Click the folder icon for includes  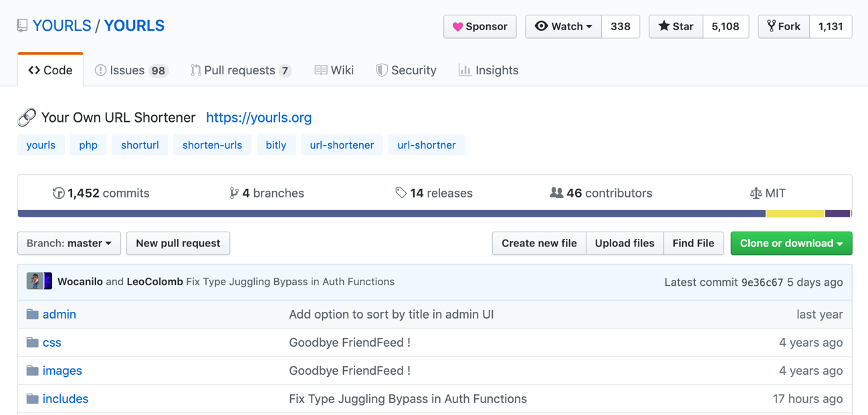click(x=32, y=398)
